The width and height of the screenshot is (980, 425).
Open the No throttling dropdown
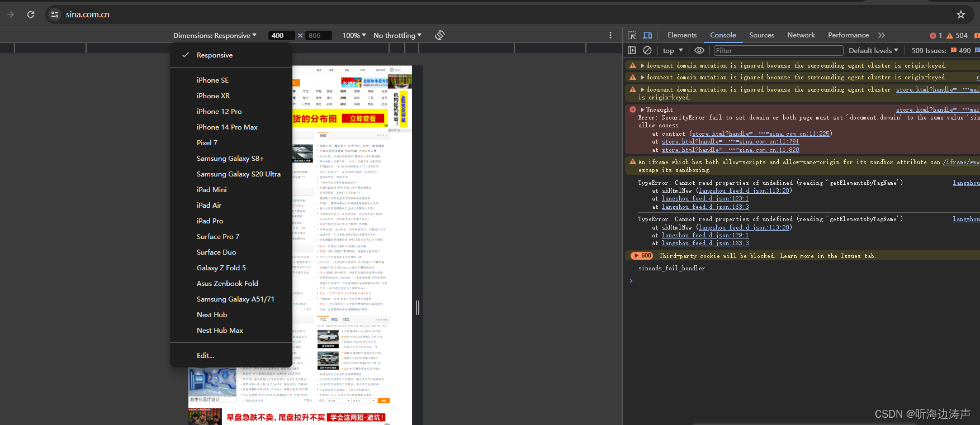point(397,35)
